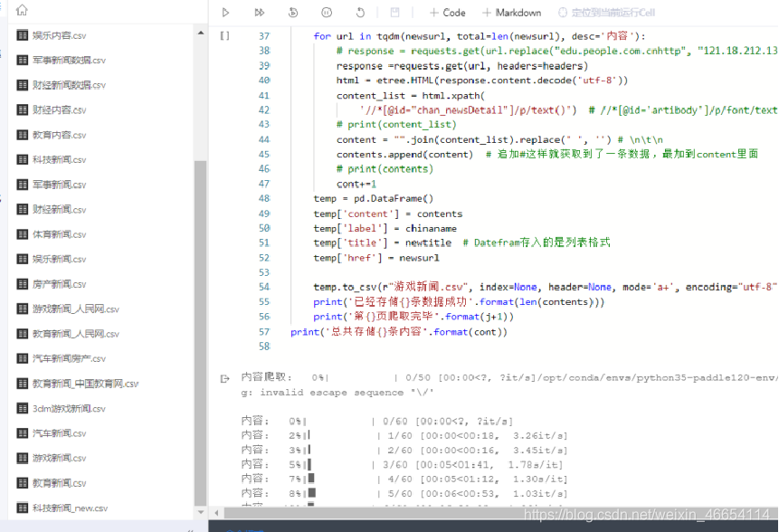Open 财经新闻数据.csv file
The width and height of the screenshot is (779, 532).
69,85
